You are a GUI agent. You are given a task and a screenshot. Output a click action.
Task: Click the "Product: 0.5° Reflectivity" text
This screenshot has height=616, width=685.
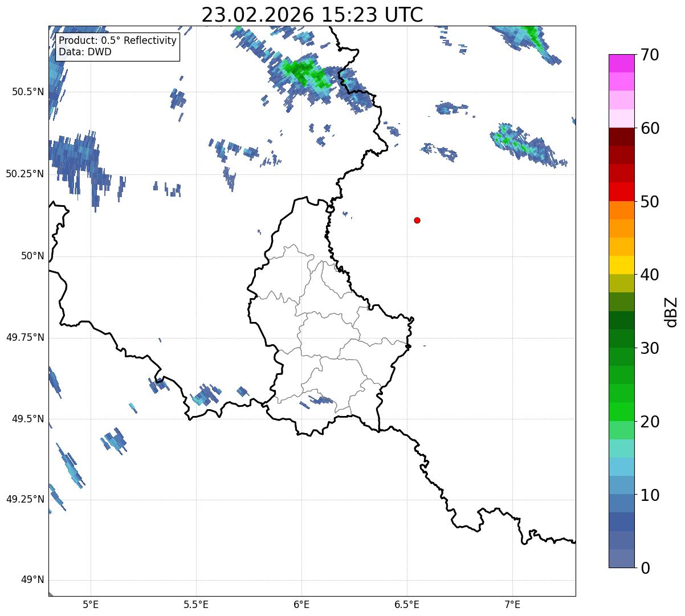118,41
